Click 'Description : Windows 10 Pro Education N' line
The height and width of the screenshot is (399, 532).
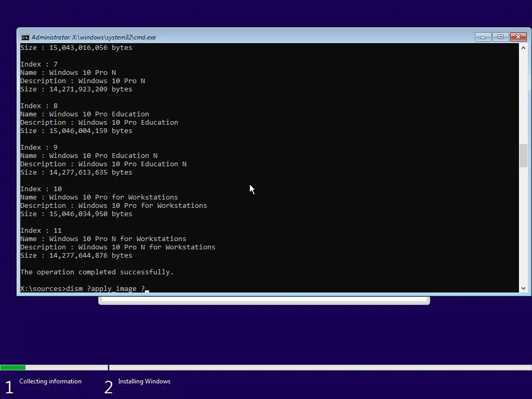[x=103, y=164]
